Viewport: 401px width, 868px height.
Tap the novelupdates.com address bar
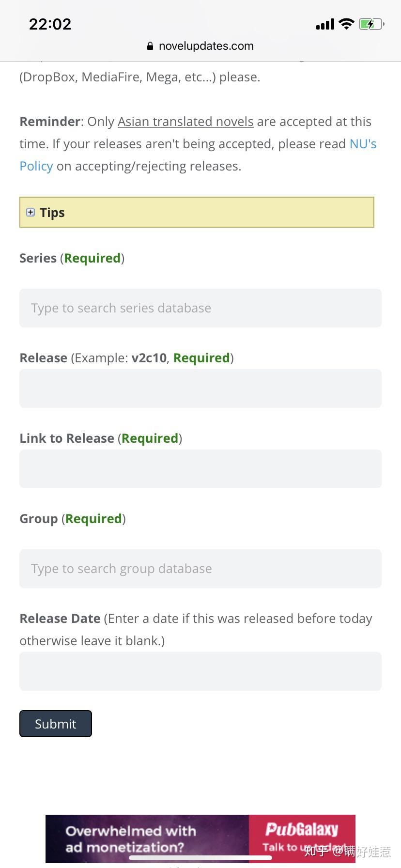(206, 46)
